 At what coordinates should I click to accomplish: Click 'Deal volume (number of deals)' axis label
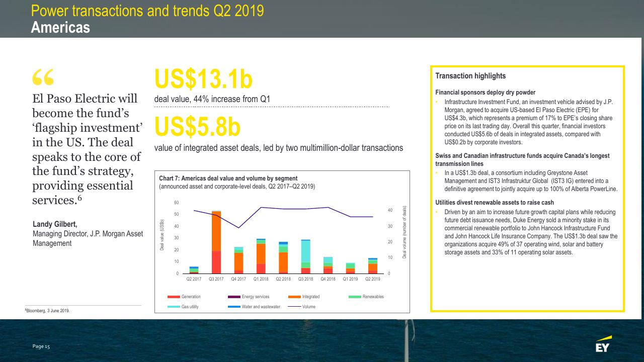coord(405,233)
